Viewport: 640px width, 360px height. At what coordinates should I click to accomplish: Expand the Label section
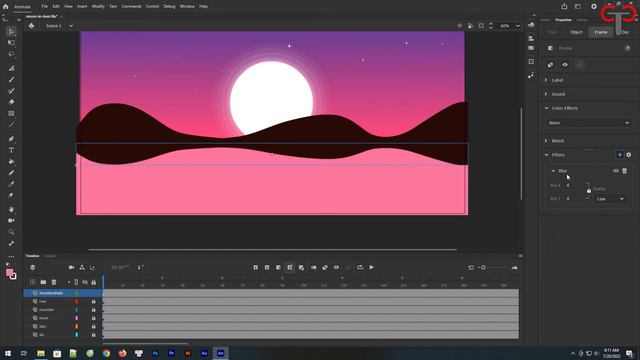point(546,80)
